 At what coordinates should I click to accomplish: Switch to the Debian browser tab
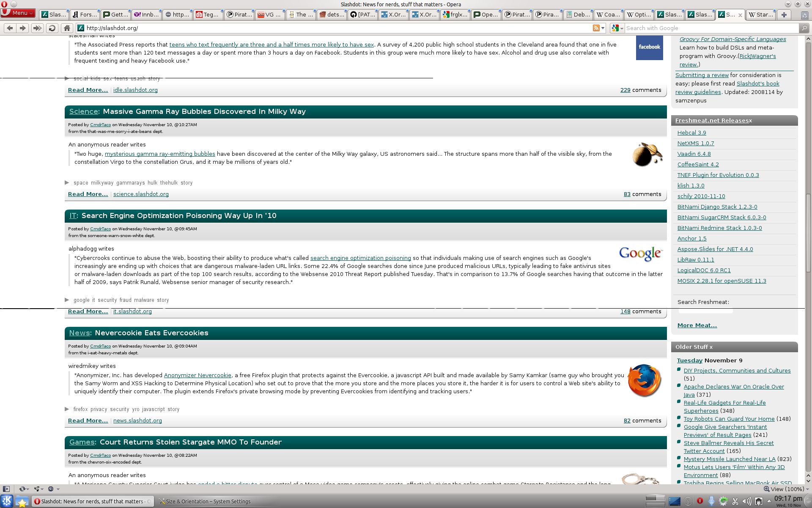(x=578, y=14)
